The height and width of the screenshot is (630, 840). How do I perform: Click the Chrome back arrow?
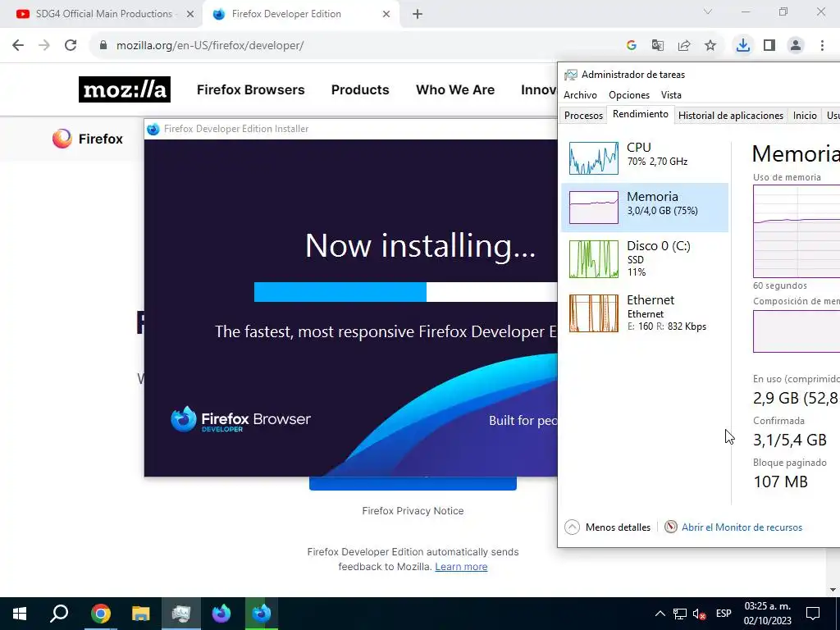pos(18,45)
